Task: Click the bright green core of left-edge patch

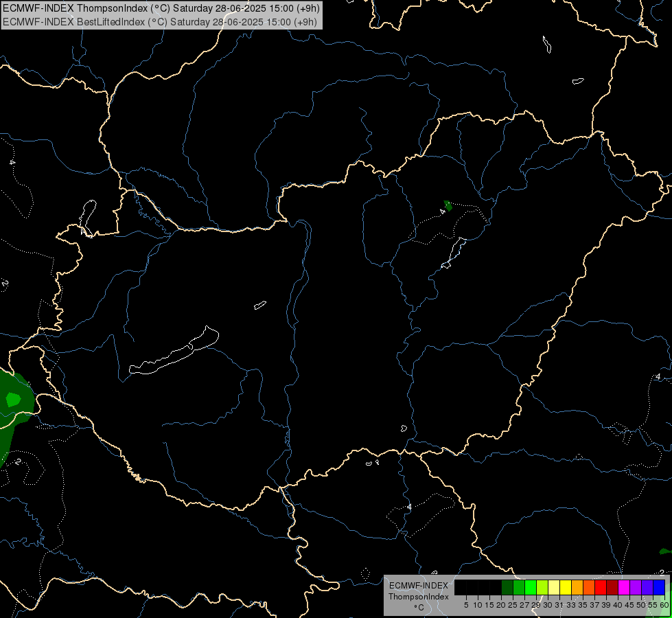Action: click(13, 400)
